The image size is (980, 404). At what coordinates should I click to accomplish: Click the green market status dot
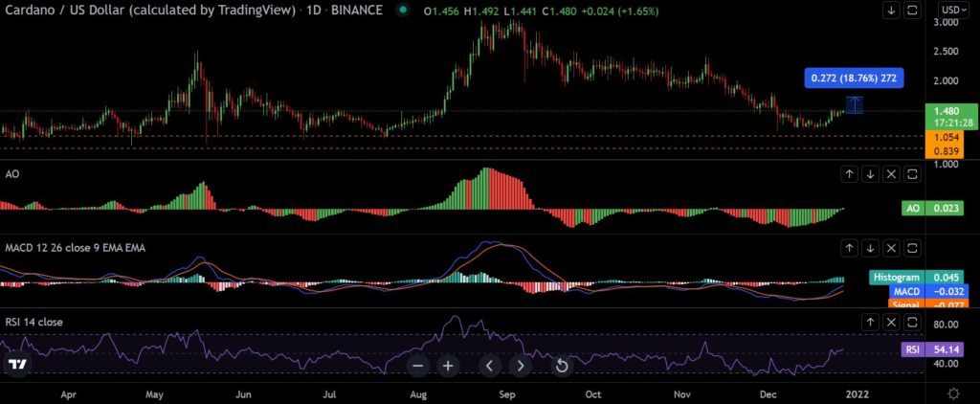(403, 11)
